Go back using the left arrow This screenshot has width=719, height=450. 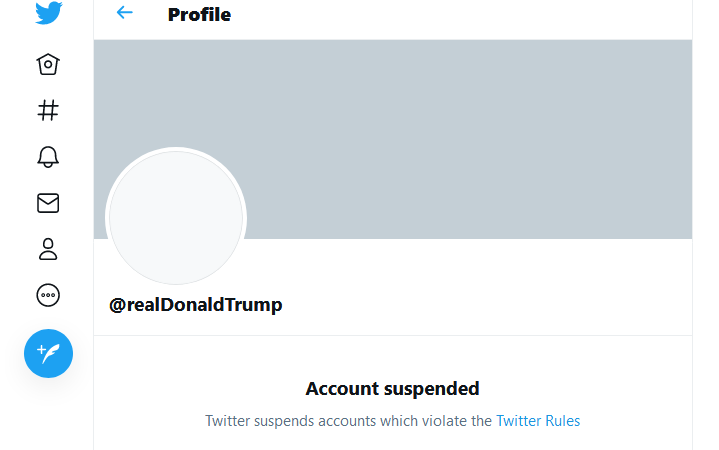(124, 13)
